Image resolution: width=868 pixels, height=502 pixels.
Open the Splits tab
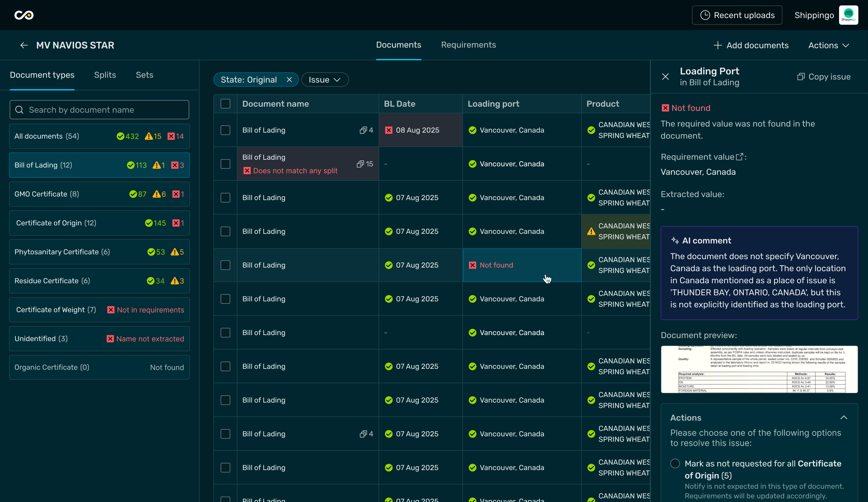tap(105, 75)
